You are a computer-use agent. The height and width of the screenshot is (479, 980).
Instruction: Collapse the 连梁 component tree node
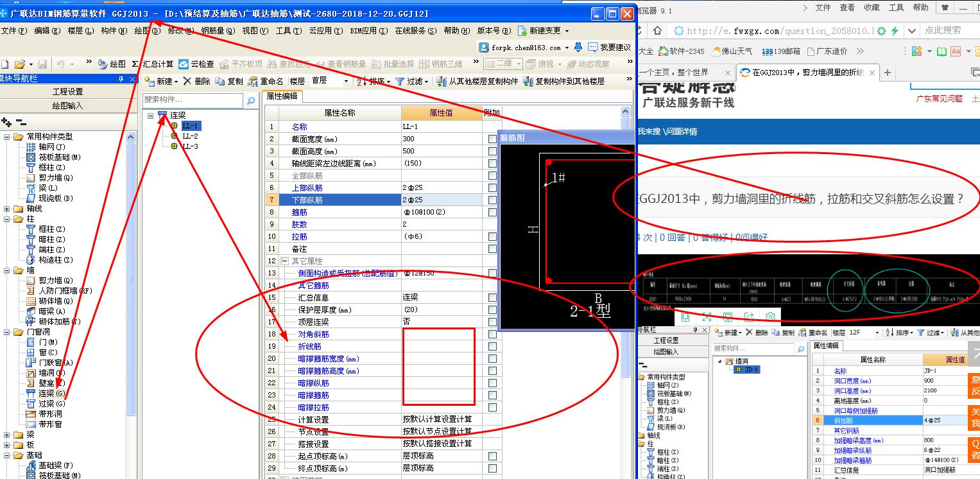tap(150, 116)
